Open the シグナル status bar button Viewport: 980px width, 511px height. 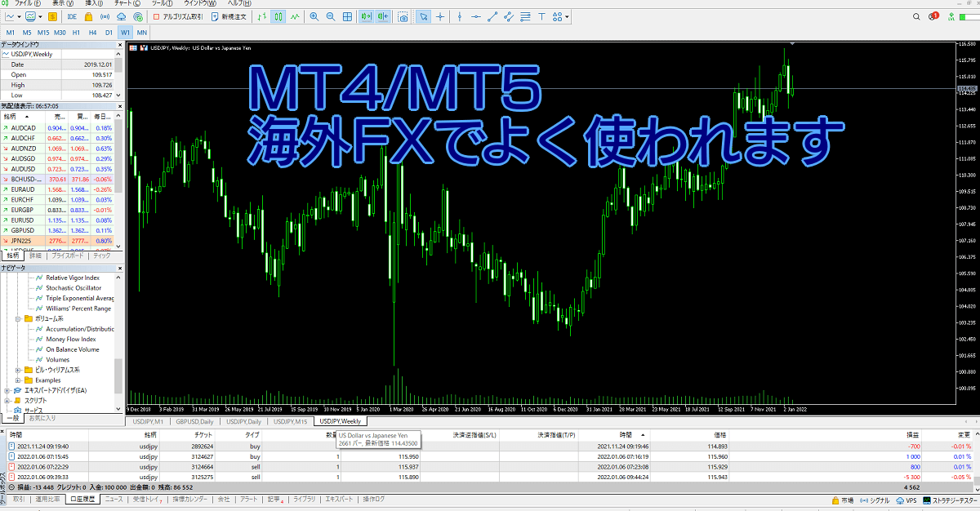click(x=875, y=500)
